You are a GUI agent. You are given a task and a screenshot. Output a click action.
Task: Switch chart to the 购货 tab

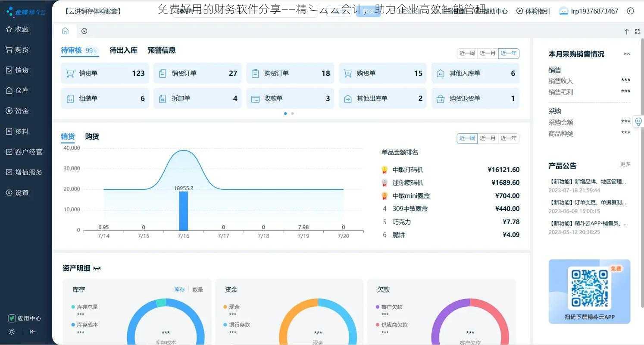click(x=92, y=137)
